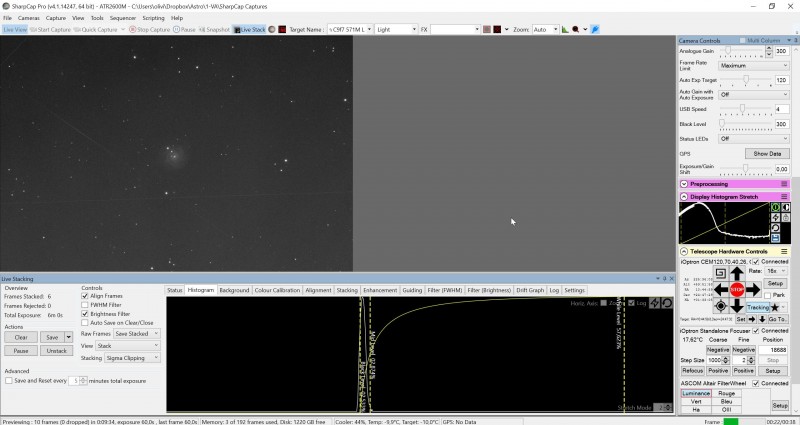Click the right-arrow icon next to the Set button

tap(752, 319)
